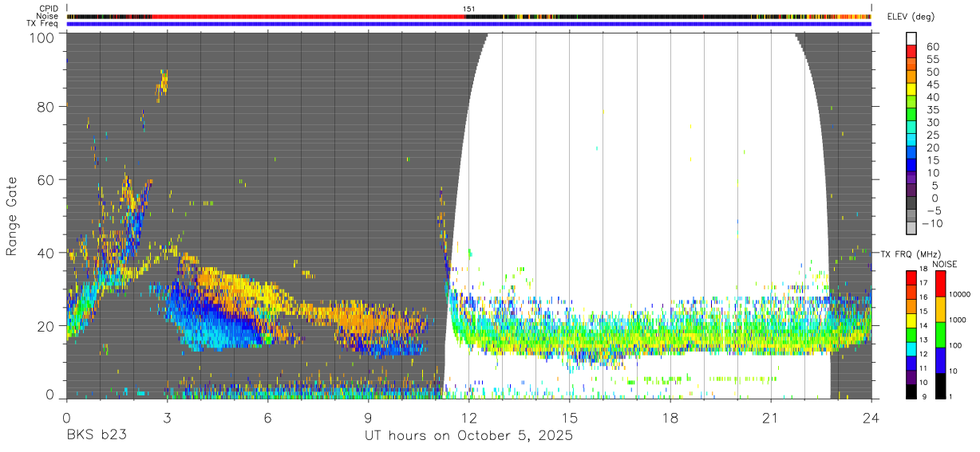Click elevation scale value 35
Screen dimensions: 980x452
(931, 109)
